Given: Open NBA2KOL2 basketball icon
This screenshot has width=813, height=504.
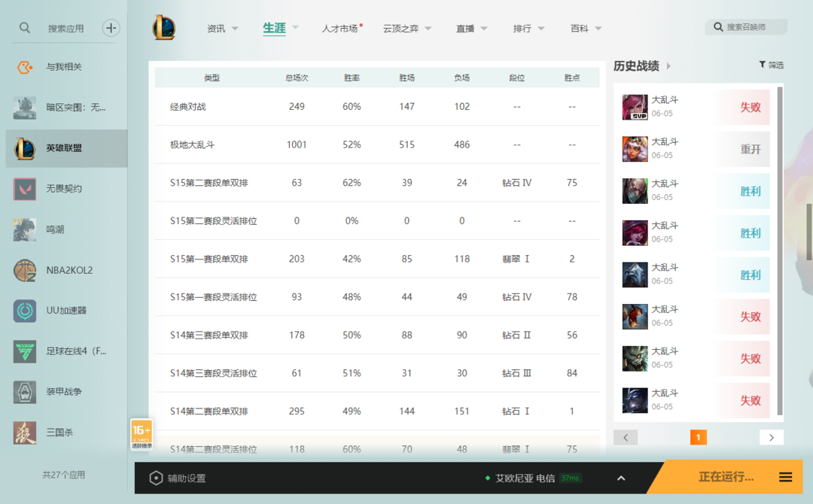Looking at the screenshot, I should click(x=25, y=270).
